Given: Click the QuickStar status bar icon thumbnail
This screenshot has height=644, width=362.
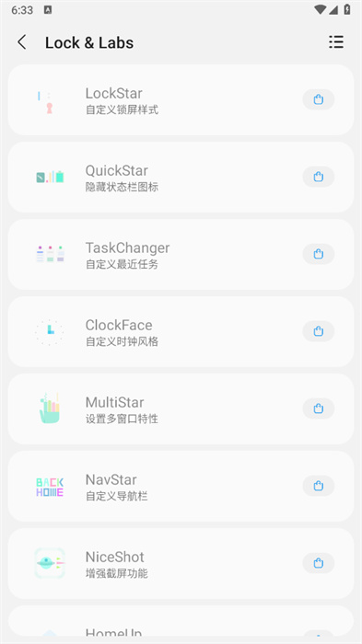Looking at the screenshot, I should [x=50, y=177].
